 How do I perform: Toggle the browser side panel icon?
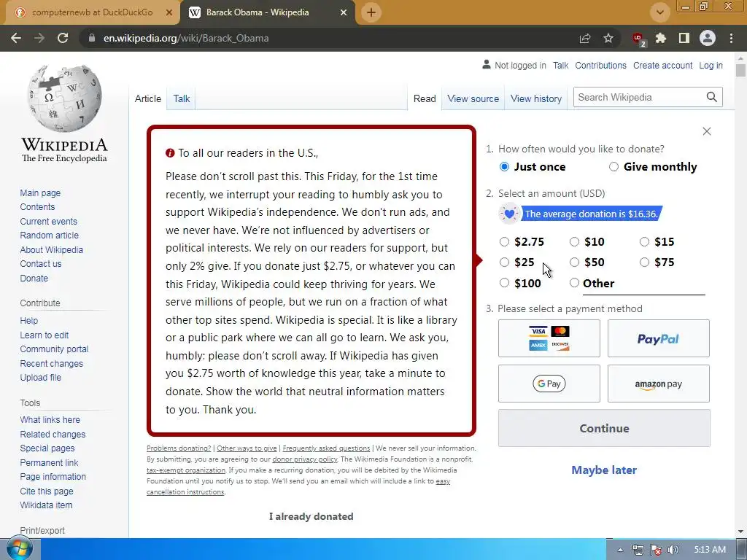[684, 38]
